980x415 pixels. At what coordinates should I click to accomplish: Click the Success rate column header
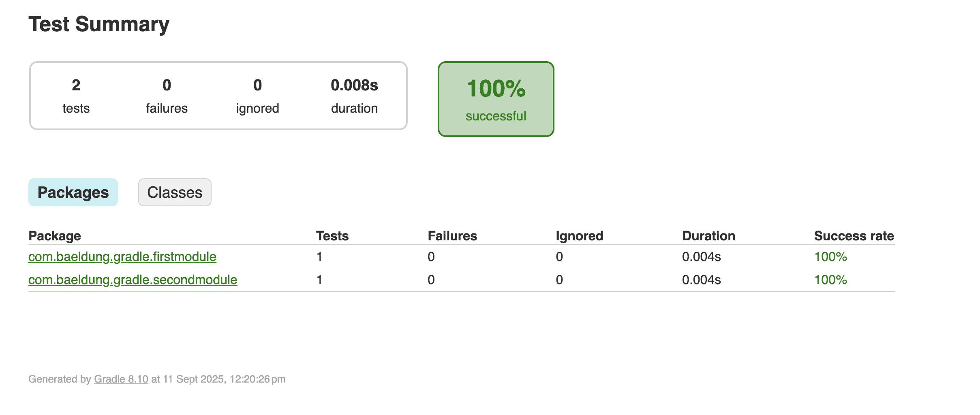[854, 235]
